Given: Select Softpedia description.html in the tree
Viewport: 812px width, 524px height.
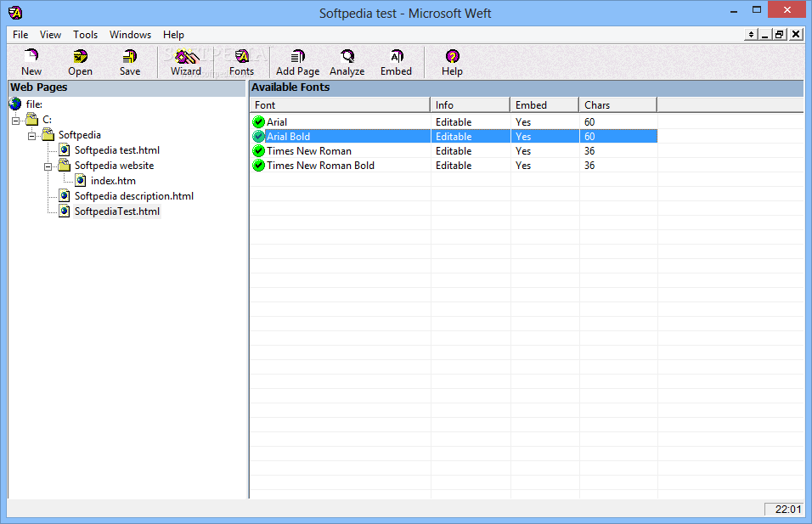Looking at the screenshot, I should click(134, 195).
